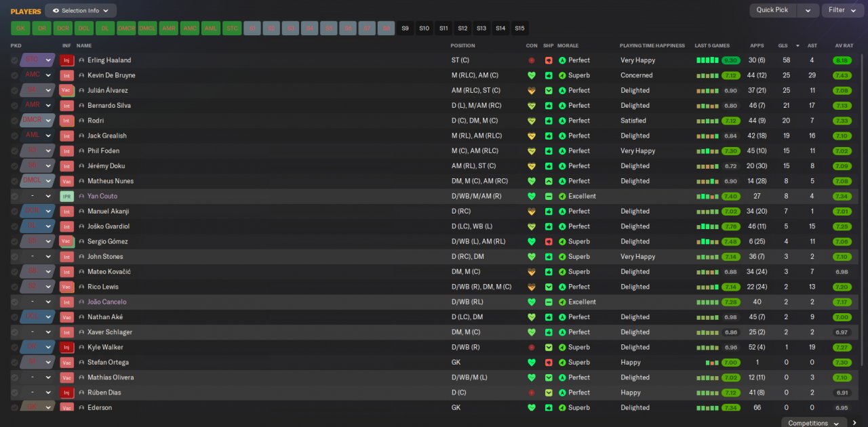Click the player icon beside Rodri

point(81,121)
